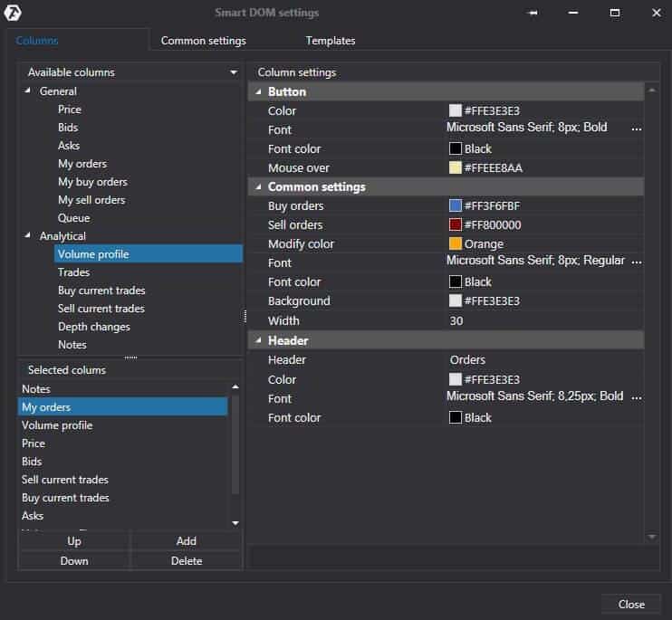This screenshot has width=672, height=620.
Task: Open Button font picker ellipsis
Action: coord(636,129)
